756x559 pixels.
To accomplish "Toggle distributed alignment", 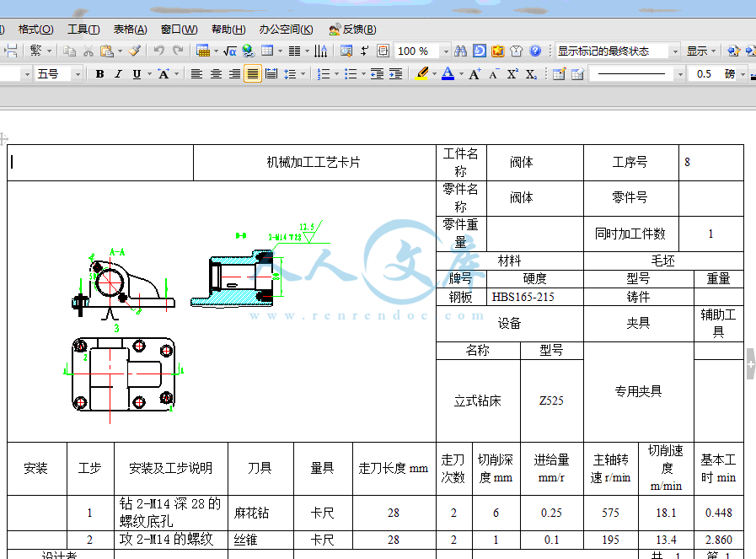I will tap(271, 74).
